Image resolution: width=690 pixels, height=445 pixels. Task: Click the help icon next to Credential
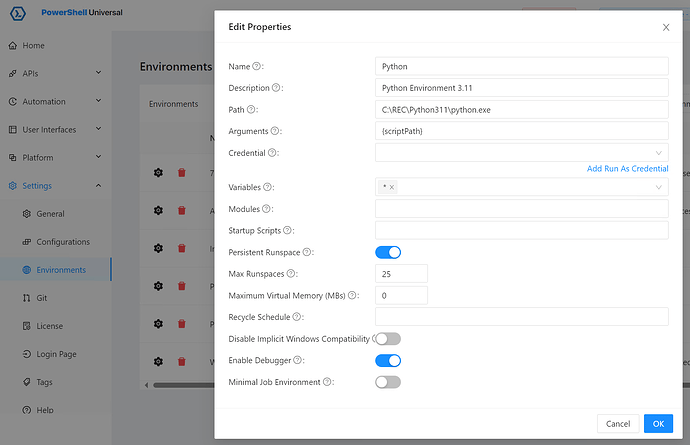(x=272, y=153)
